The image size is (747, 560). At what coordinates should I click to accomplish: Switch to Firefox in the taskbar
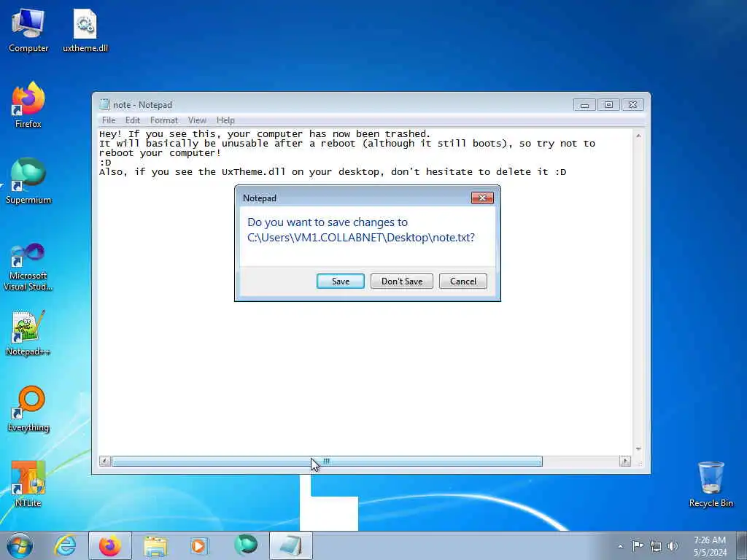coord(110,545)
